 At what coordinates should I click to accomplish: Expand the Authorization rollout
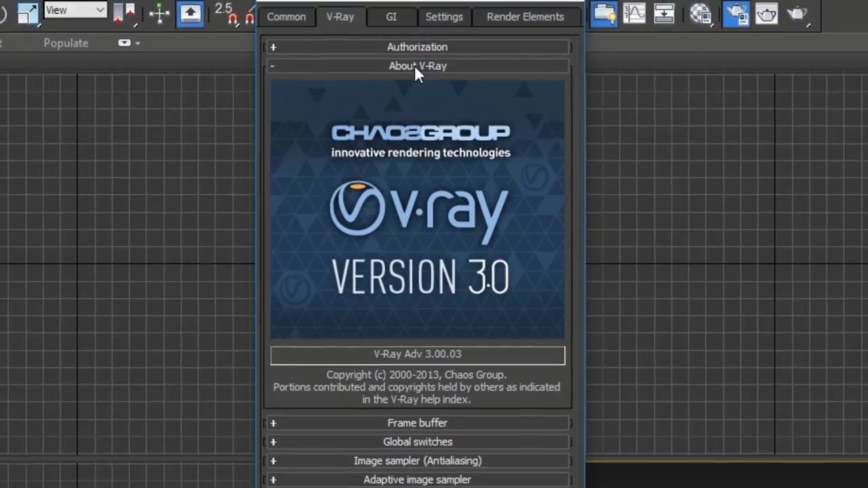pos(417,47)
